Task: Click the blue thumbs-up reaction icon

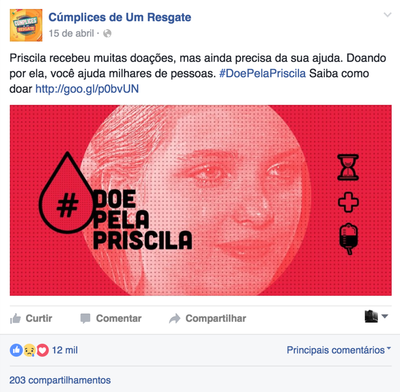Action: coord(16,350)
